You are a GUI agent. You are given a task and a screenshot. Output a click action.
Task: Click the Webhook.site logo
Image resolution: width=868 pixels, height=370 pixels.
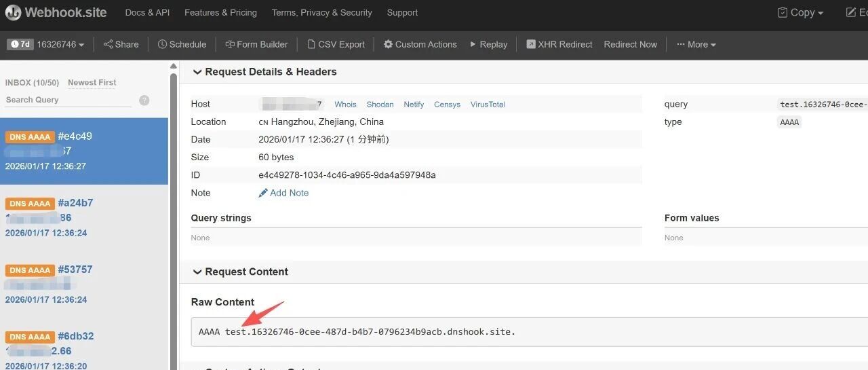click(x=55, y=12)
